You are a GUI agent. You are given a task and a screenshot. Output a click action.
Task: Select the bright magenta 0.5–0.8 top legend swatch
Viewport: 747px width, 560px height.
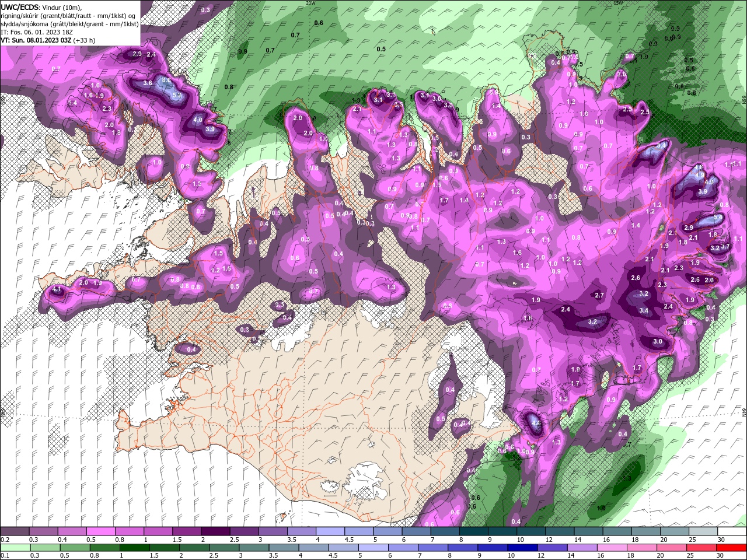pyautogui.click(x=100, y=531)
